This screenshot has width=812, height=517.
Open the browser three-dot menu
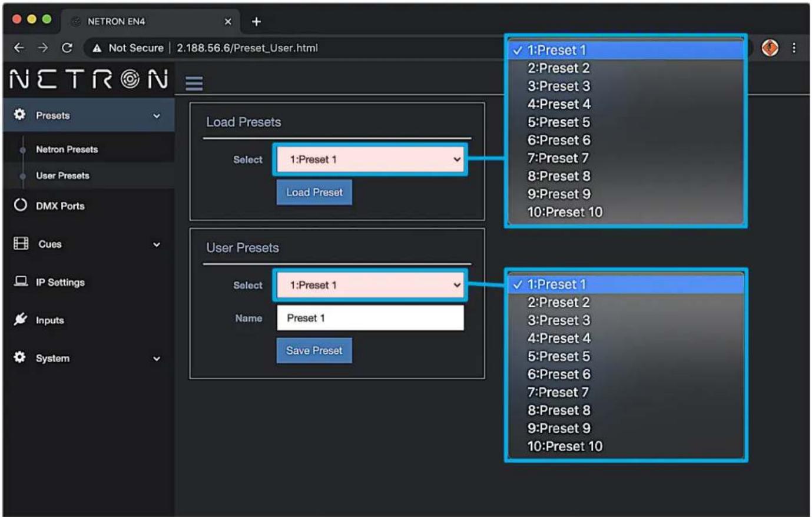(x=794, y=48)
